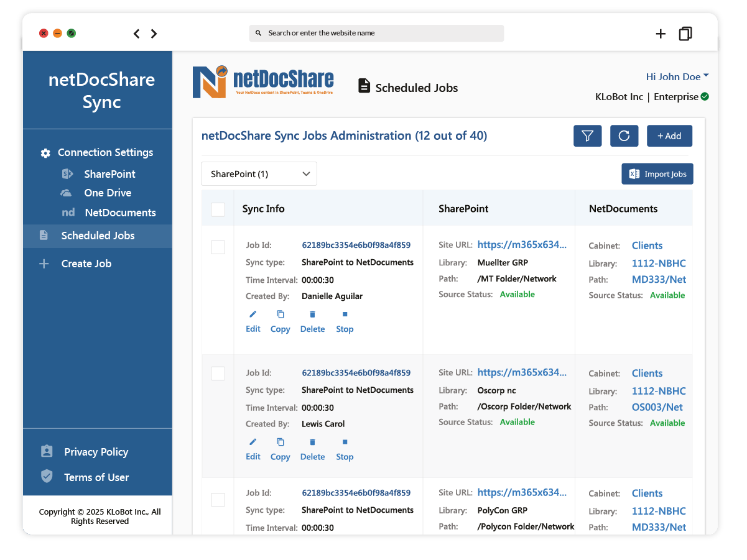747x560 pixels.
Task: Go forward with the browser forward arrow
Action: tap(154, 34)
